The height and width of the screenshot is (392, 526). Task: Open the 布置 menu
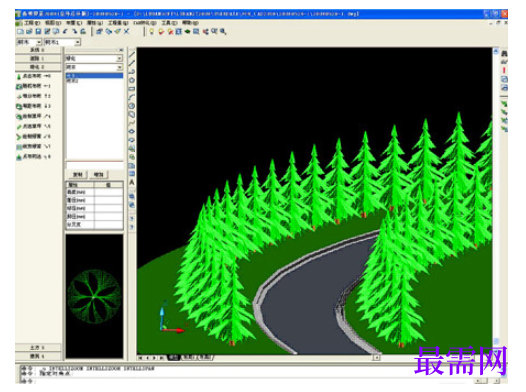pyautogui.click(x=74, y=23)
